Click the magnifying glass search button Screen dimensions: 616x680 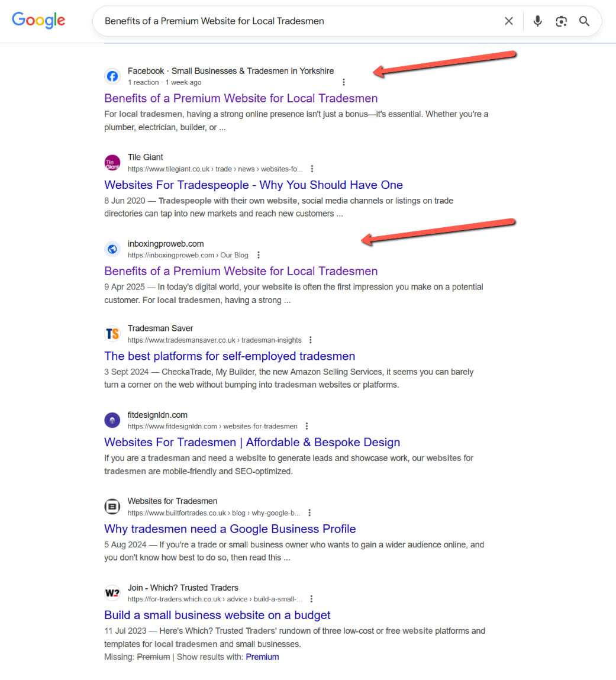585,21
